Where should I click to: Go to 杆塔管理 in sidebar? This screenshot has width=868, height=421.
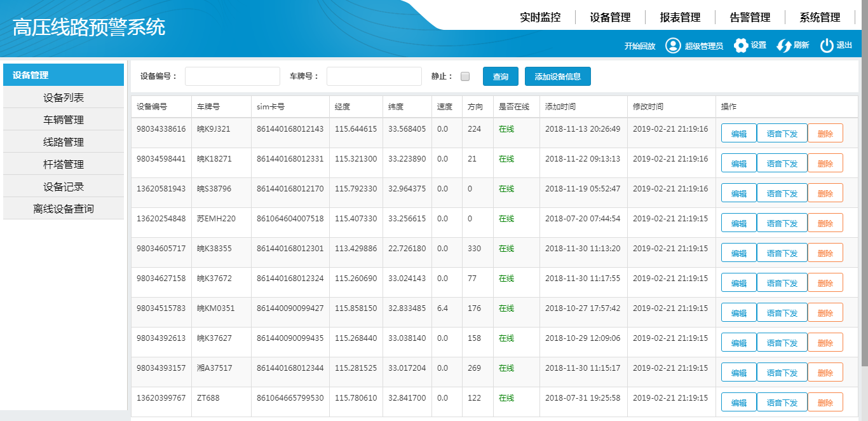click(x=64, y=164)
